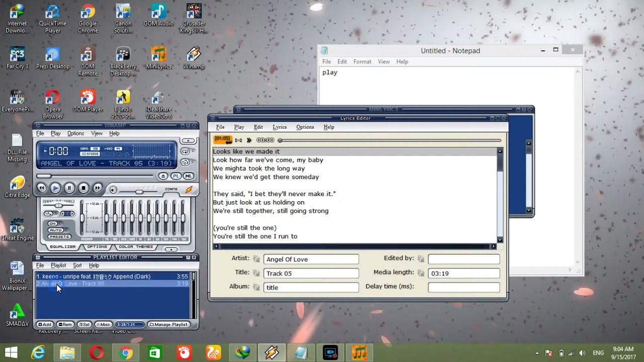
Task: Click Winamp volume slider
Action: click(138, 192)
